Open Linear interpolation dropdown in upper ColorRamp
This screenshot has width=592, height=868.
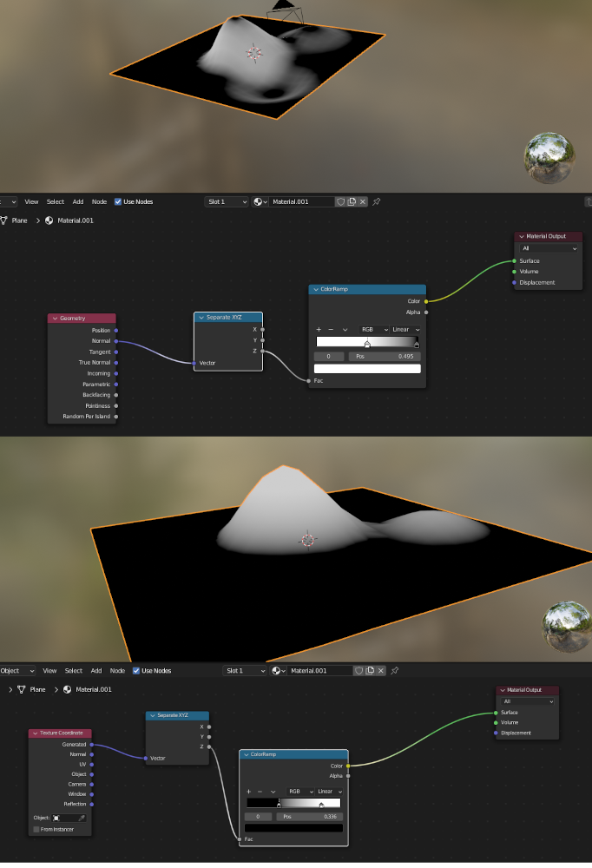tap(406, 329)
